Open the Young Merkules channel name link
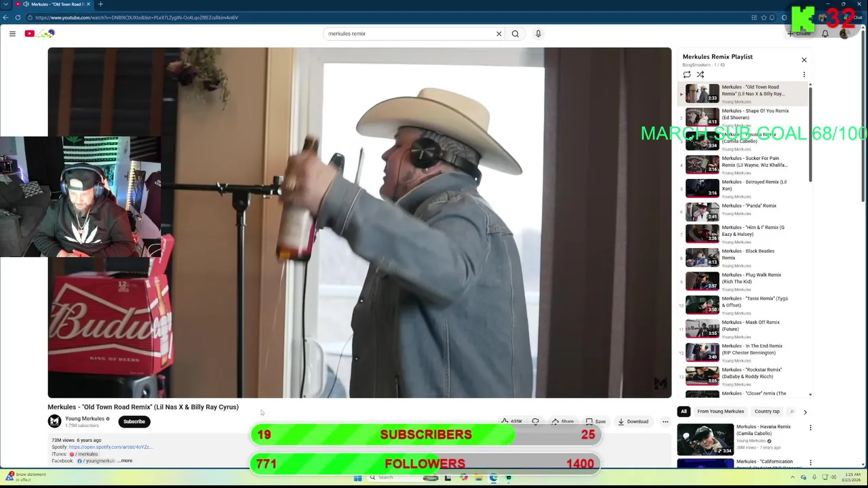The height and width of the screenshot is (488, 868). pyautogui.click(x=84, y=419)
